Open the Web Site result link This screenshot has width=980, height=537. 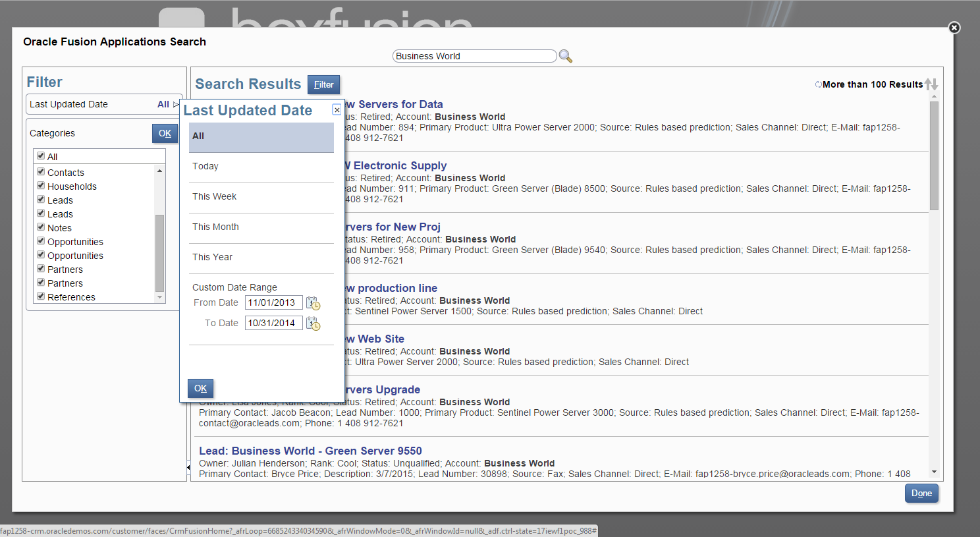373,339
